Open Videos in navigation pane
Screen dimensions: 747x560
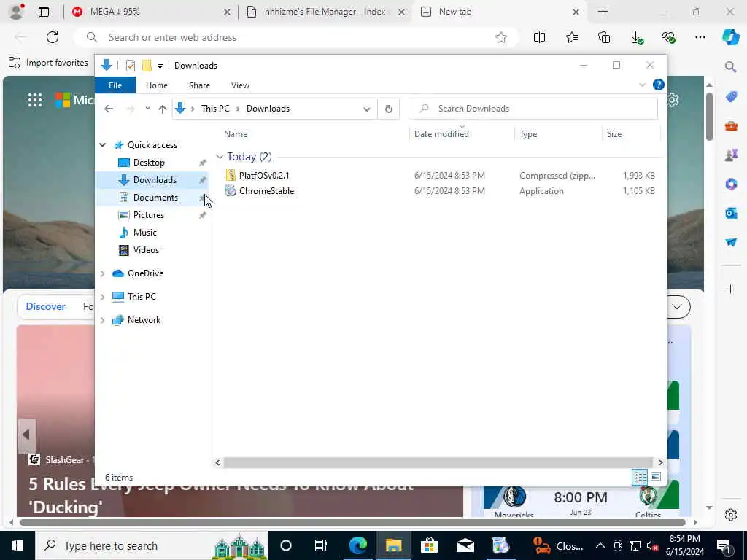pos(146,250)
